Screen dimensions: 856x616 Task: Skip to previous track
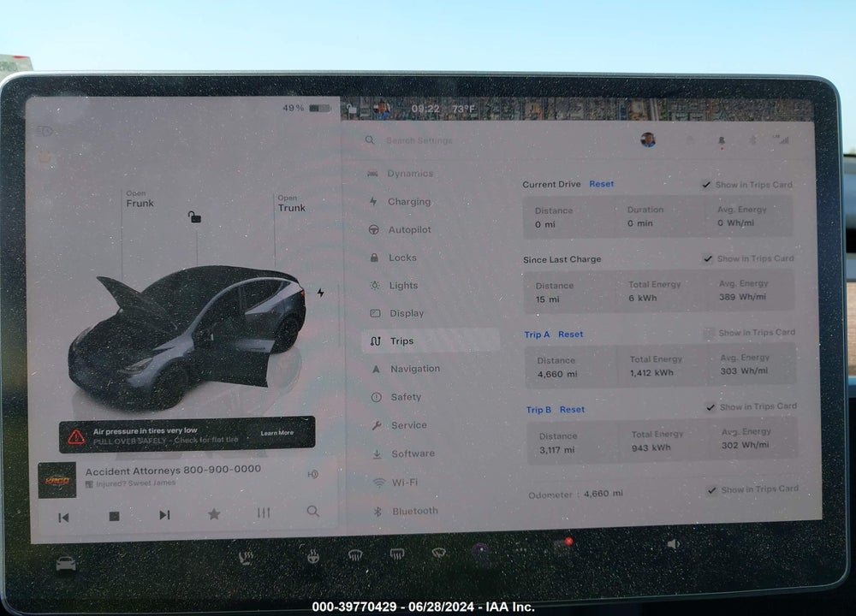point(63,518)
